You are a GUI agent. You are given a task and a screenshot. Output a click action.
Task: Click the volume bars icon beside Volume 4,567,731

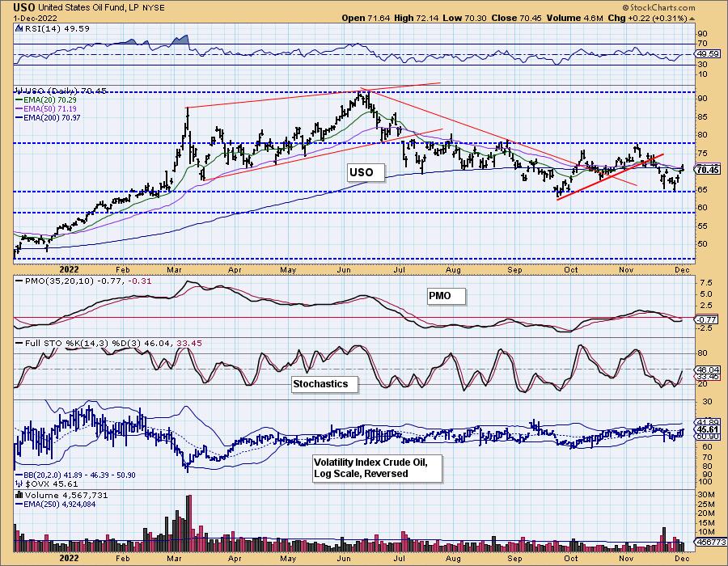19,495
